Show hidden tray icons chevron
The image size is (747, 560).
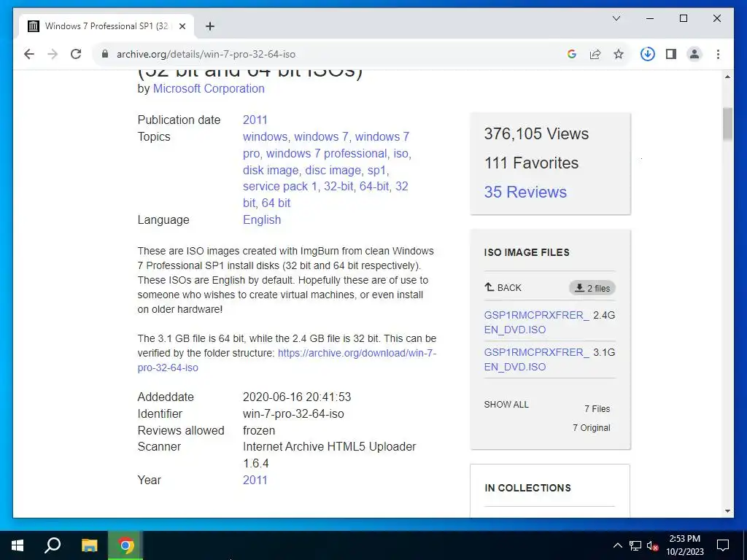(617, 545)
